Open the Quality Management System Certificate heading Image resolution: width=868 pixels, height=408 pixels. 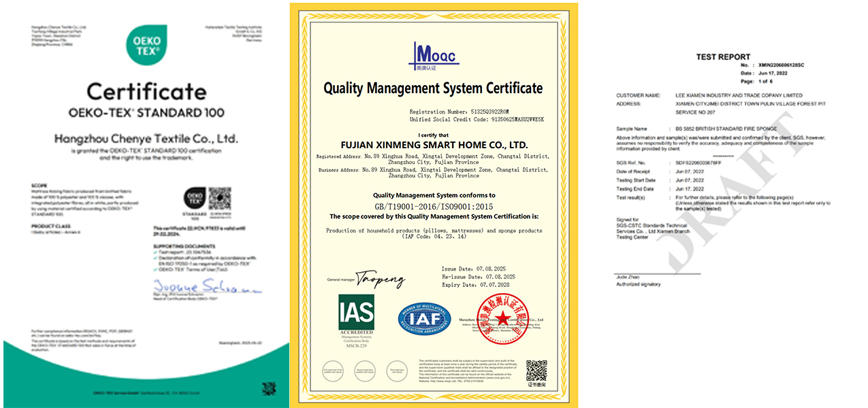[434, 88]
